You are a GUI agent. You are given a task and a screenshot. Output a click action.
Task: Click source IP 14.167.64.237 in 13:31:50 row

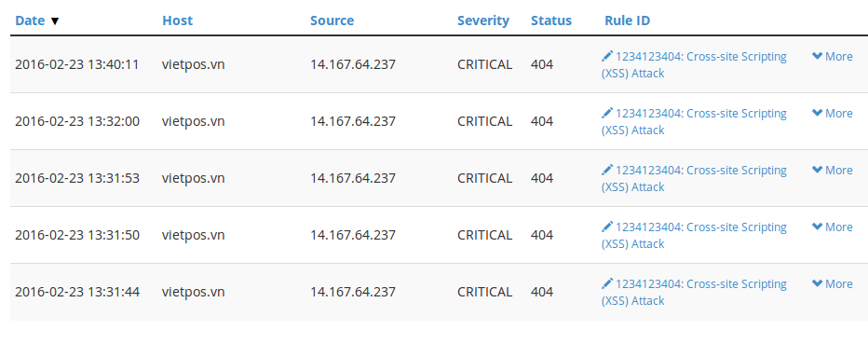(353, 236)
